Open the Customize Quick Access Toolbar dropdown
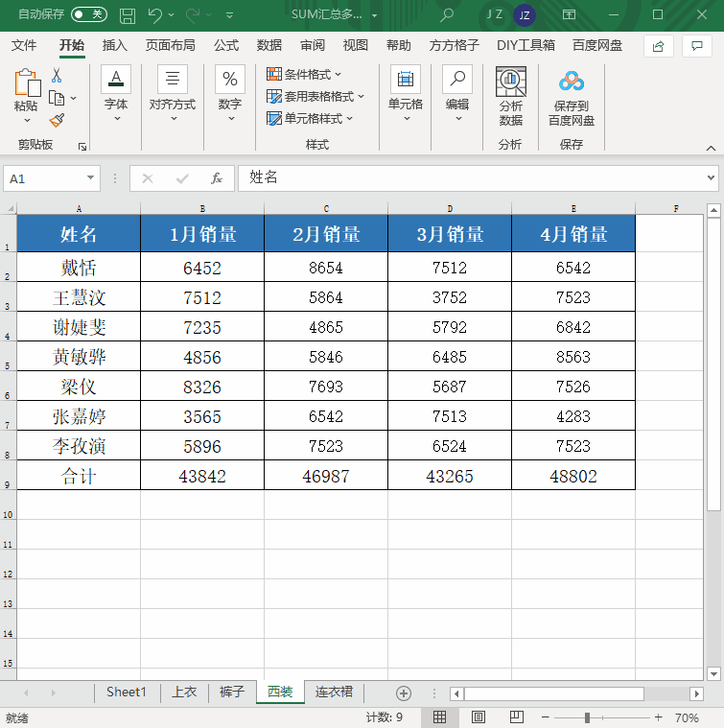This screenshot has height=728, width=724. [x=229, y=15]
